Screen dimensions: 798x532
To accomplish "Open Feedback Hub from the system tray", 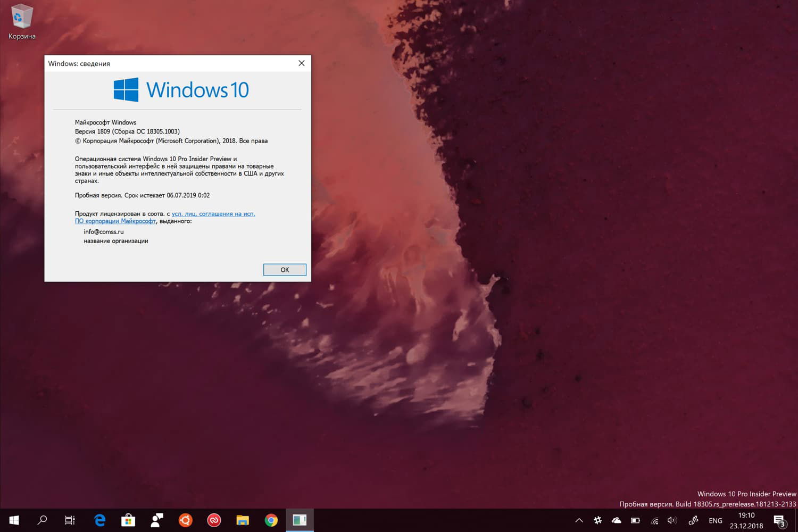I will click(597, 521).
